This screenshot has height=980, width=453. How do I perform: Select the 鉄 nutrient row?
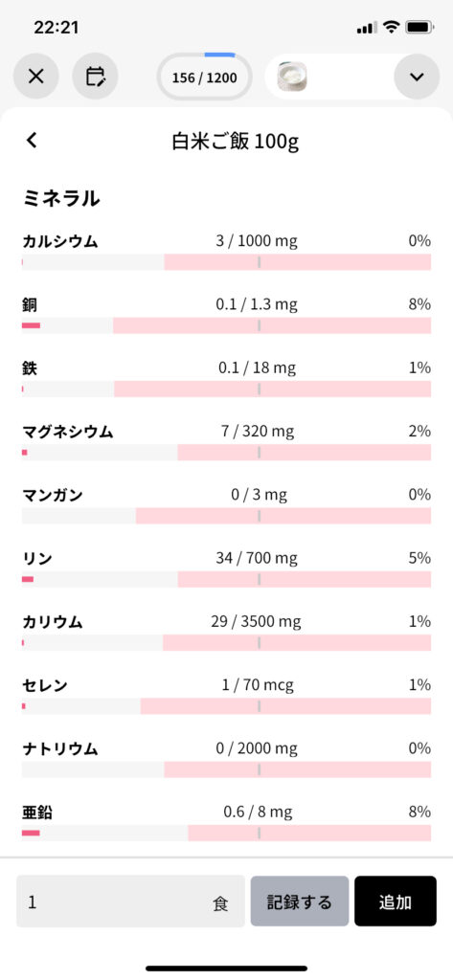pos(226,379)
